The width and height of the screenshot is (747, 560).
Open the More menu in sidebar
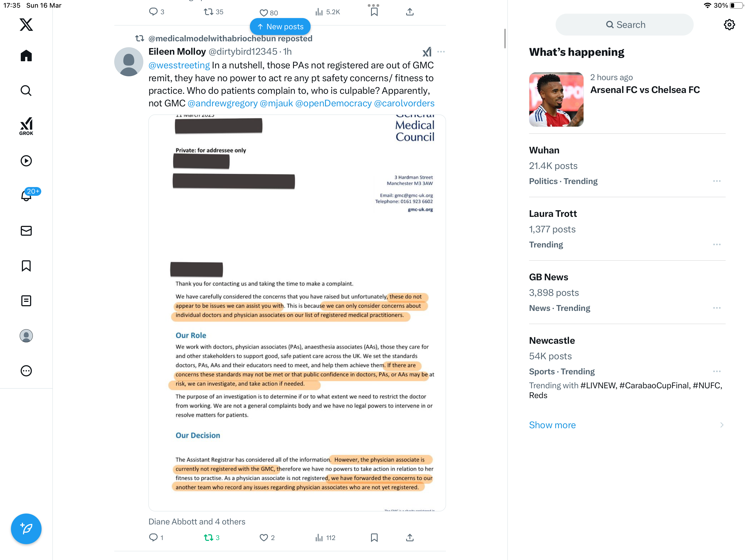pyautogui.click(x=26, y=371)
